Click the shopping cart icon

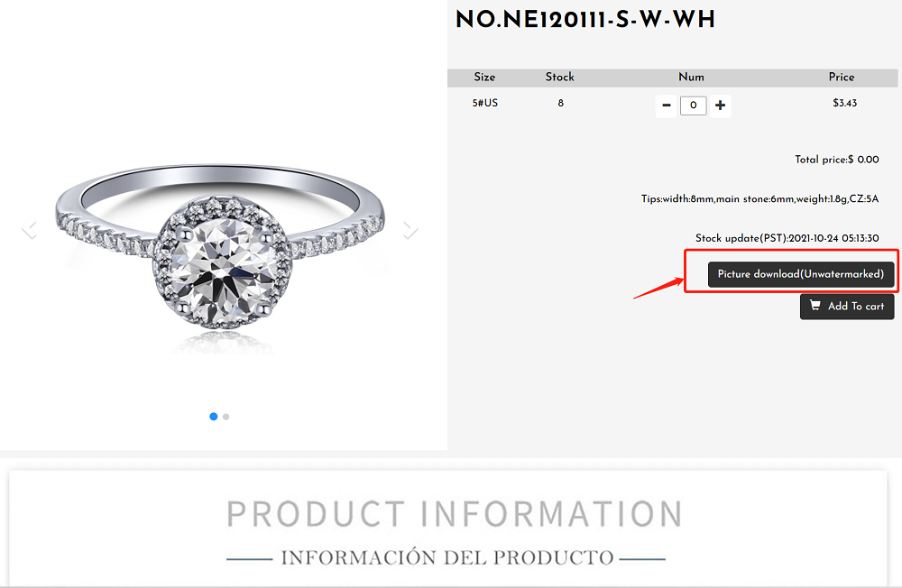(815, 306)
